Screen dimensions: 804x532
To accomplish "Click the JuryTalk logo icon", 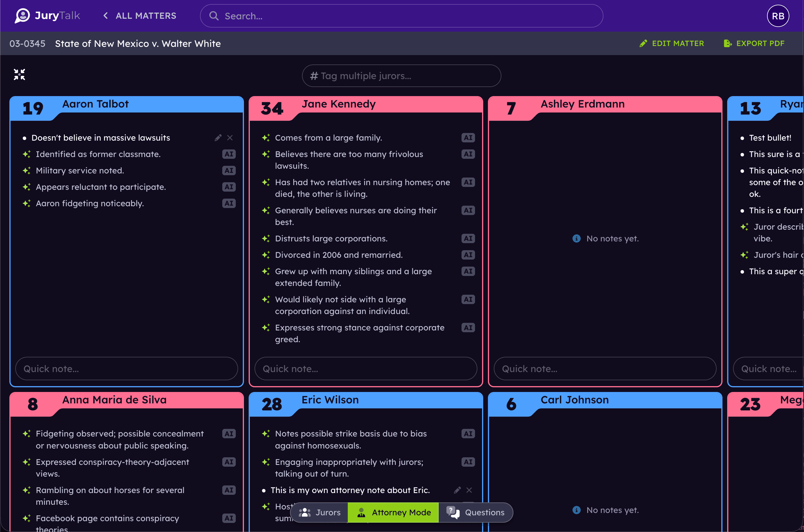I will click(22, 16).
